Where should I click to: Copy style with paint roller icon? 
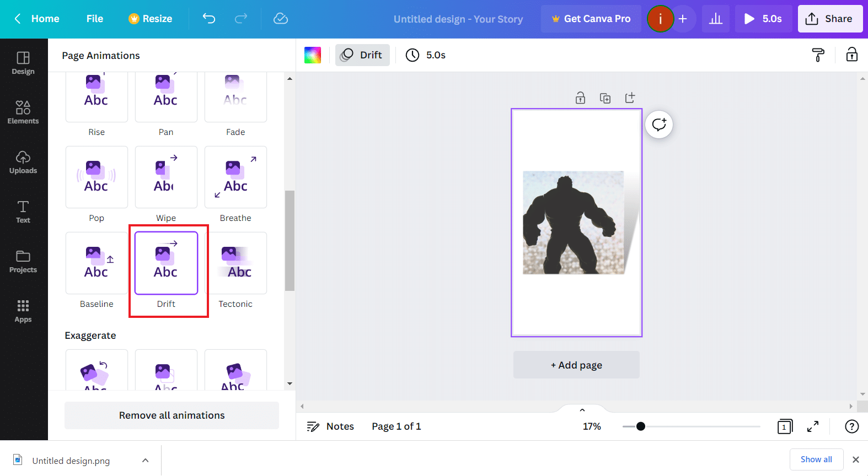pyautogui.click(x=818, y=55)
